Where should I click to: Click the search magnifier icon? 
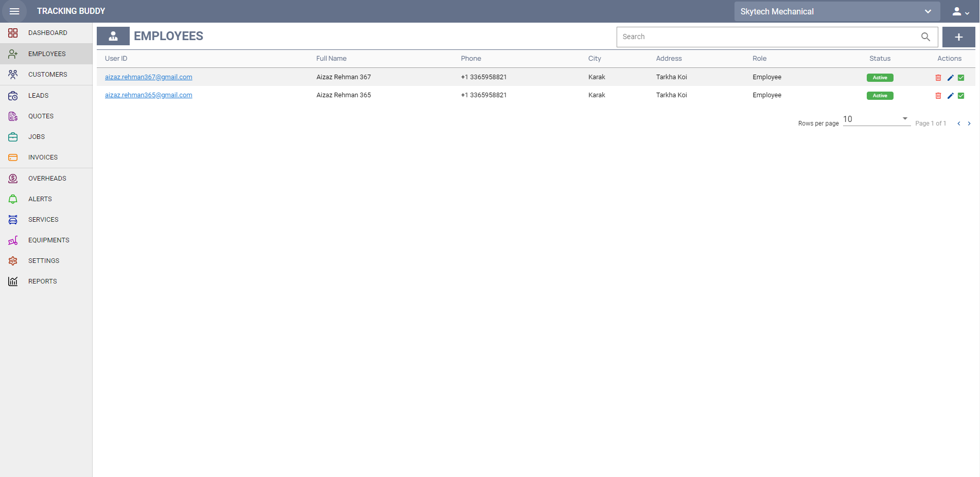[925, 37]
